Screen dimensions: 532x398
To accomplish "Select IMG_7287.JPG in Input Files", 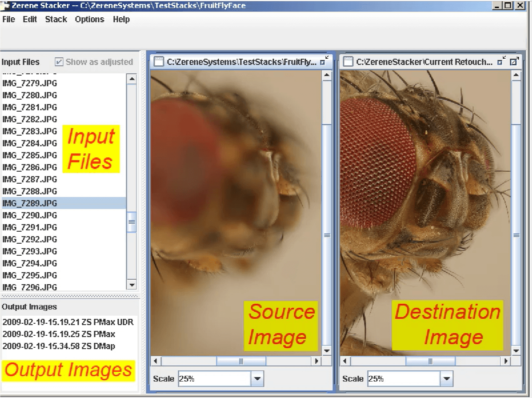I will tap(64, 179).
